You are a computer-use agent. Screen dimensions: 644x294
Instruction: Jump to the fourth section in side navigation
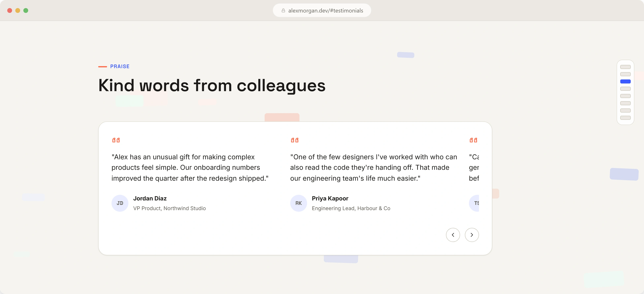(x=625, y=89)
